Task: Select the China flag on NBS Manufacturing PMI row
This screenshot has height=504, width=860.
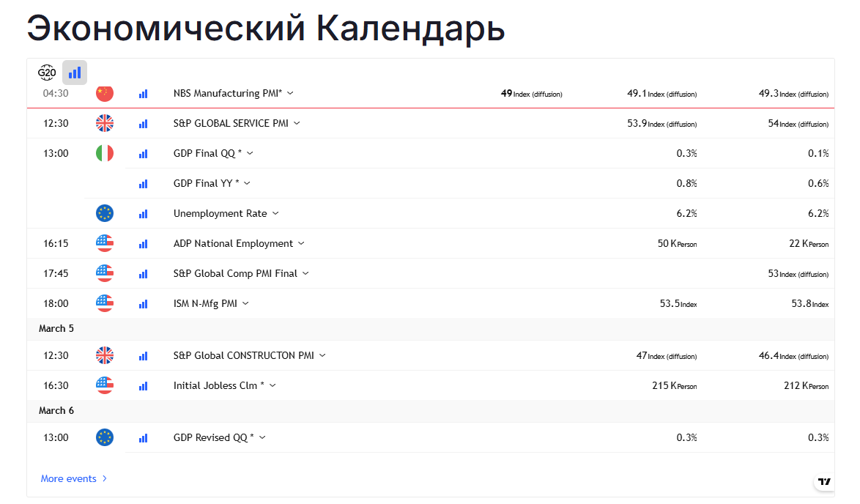Action: (105, 93)
